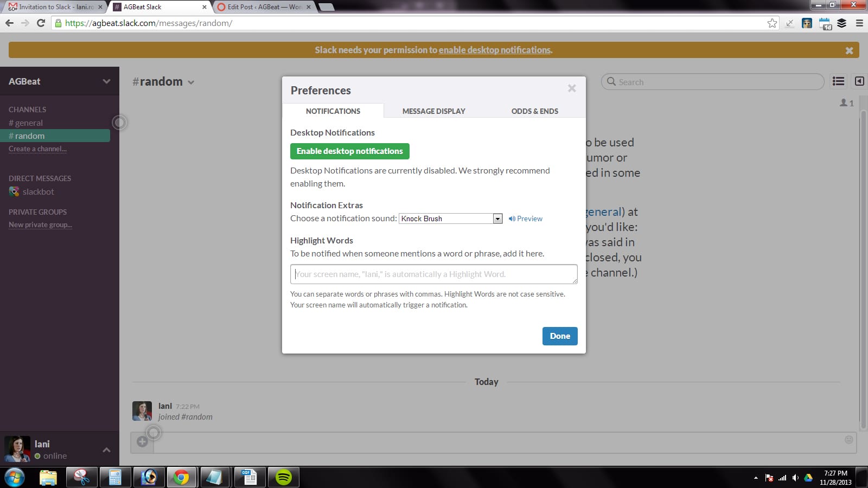Click the Highlight Words text field

click(x=433, y=274)
